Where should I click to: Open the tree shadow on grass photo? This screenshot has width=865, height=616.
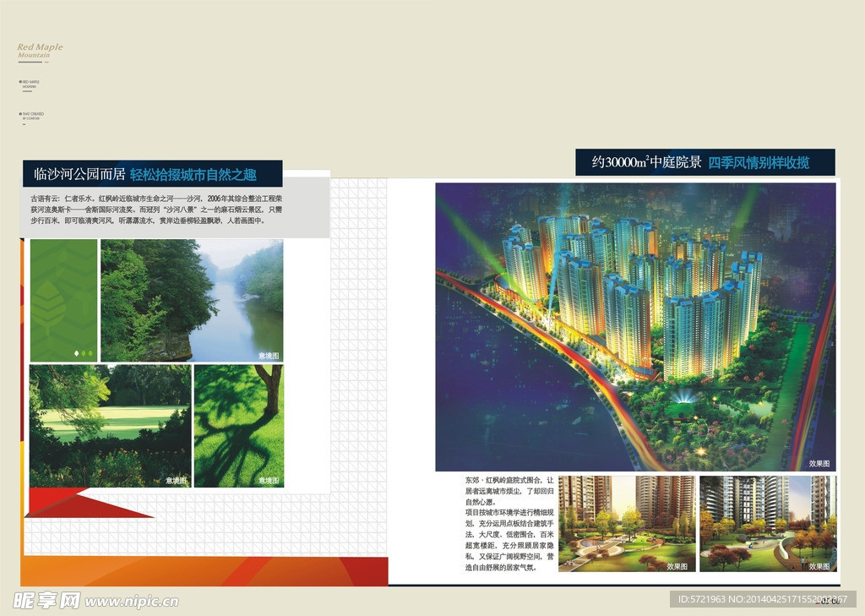pos(238,425)
